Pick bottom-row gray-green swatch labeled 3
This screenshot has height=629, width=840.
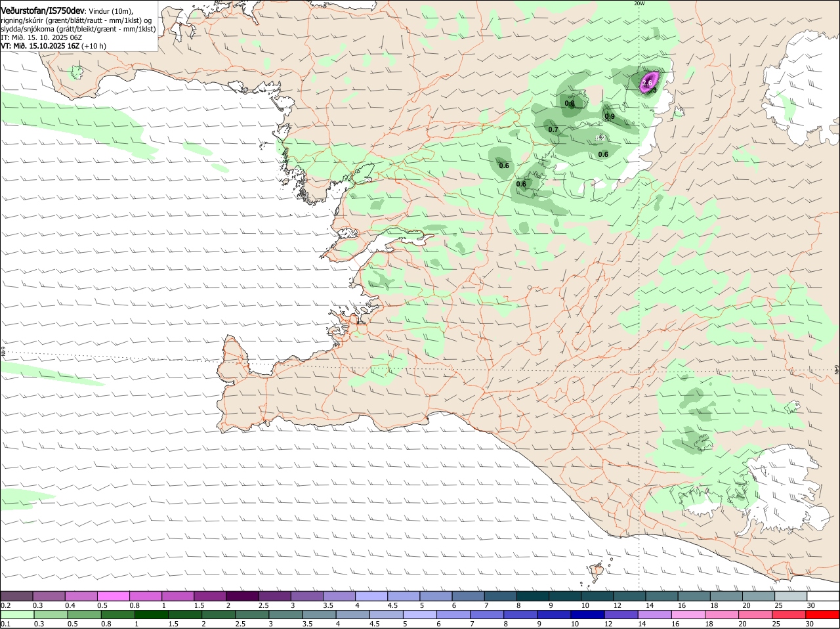point(286,614)
